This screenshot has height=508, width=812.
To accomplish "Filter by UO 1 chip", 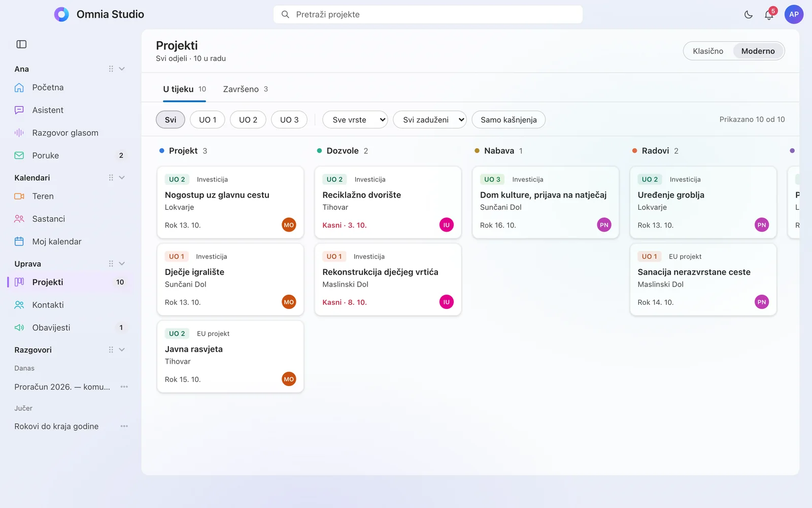I will point(208,120).
